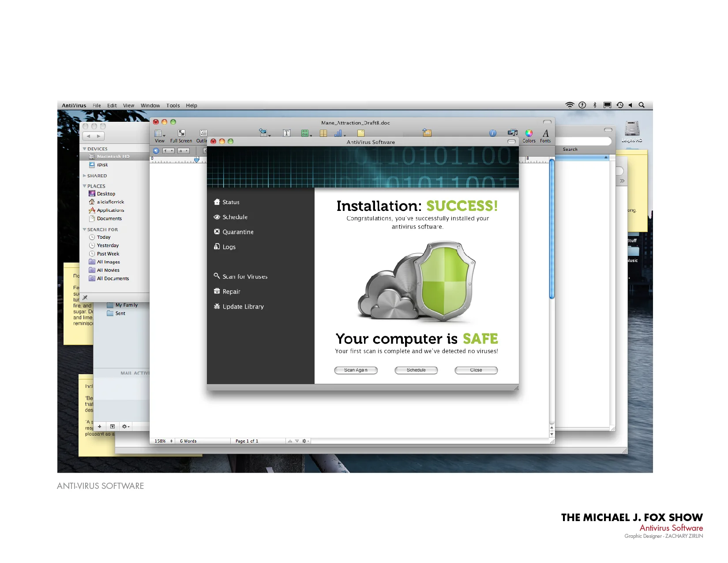Click the Inspector info icon
This screenshot has height=563, width=728.
coord(493,133)
